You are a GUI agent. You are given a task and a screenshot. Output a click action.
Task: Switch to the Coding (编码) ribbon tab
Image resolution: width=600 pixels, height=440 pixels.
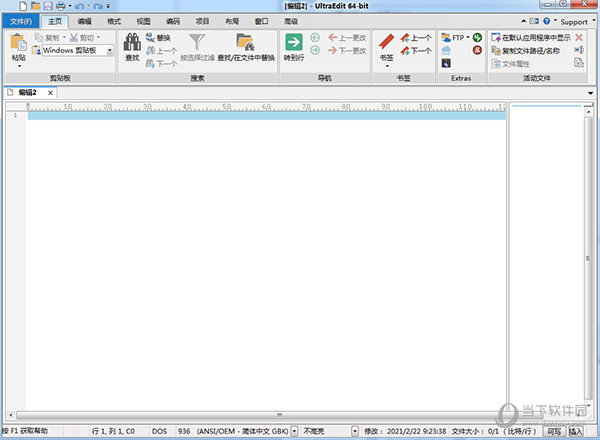click(x=173, y=21)
